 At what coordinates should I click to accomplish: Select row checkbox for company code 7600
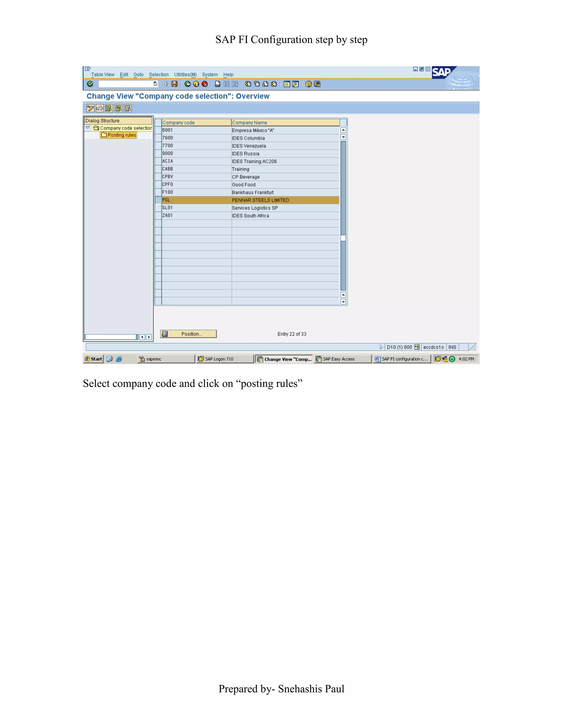pos(158,138)
